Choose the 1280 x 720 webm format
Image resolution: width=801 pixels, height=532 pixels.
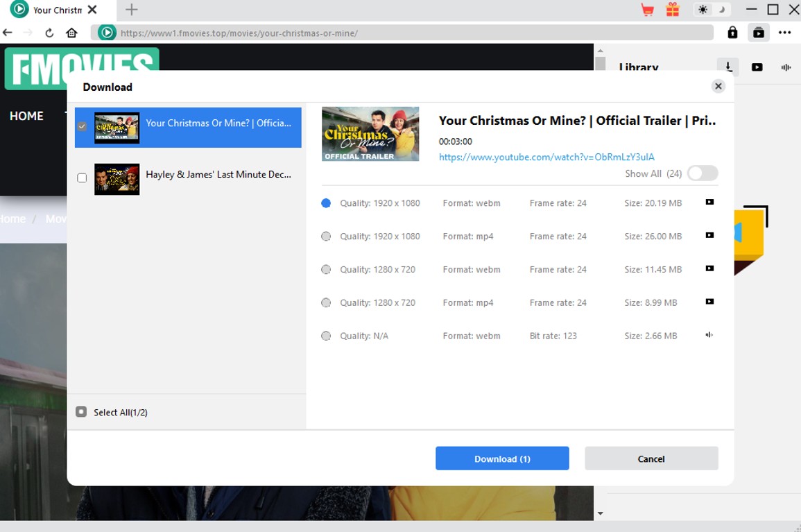pyautogui.click(x=326, y=270)
